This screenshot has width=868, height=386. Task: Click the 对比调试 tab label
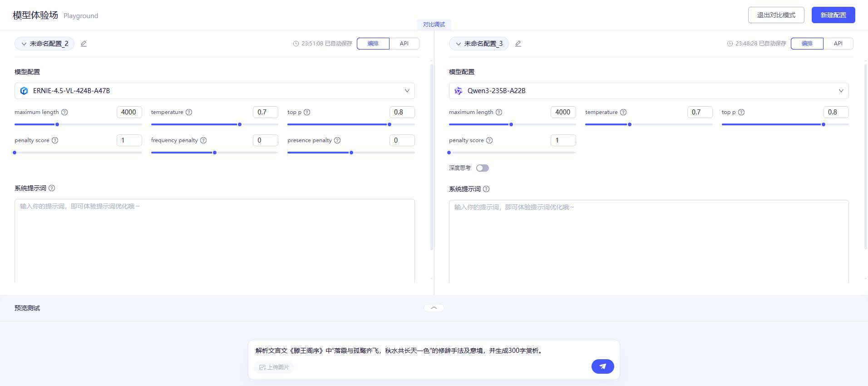click(434, 25)
